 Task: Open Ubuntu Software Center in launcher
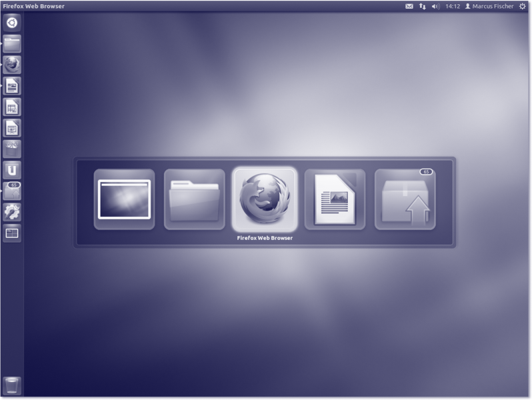tap(12, 149)
